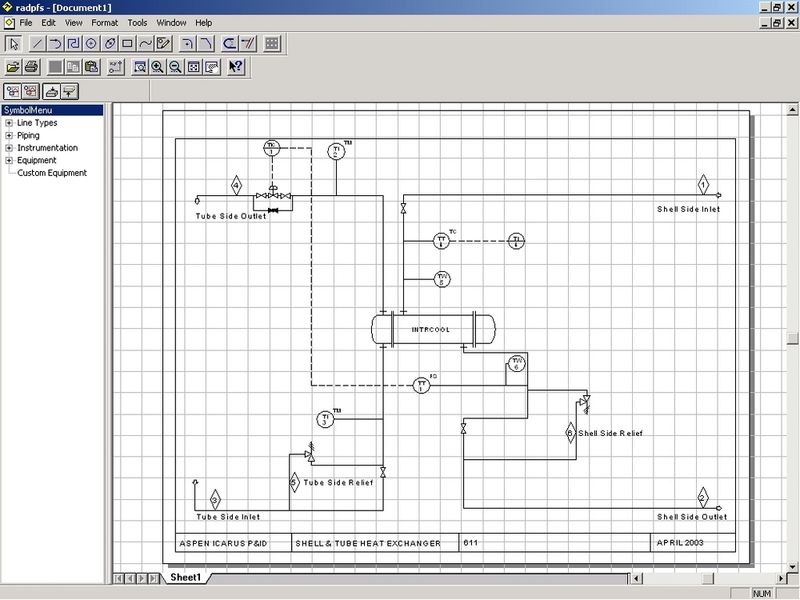
Task: Expand the Piping symbol category
Action: (8, 135)
